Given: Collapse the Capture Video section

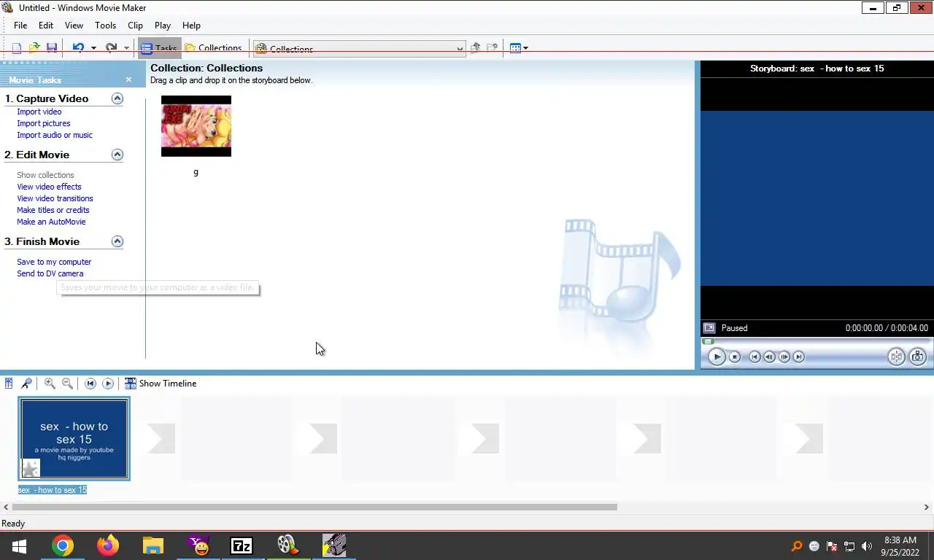Looking at the screenshot, I should tap(117, 98).
